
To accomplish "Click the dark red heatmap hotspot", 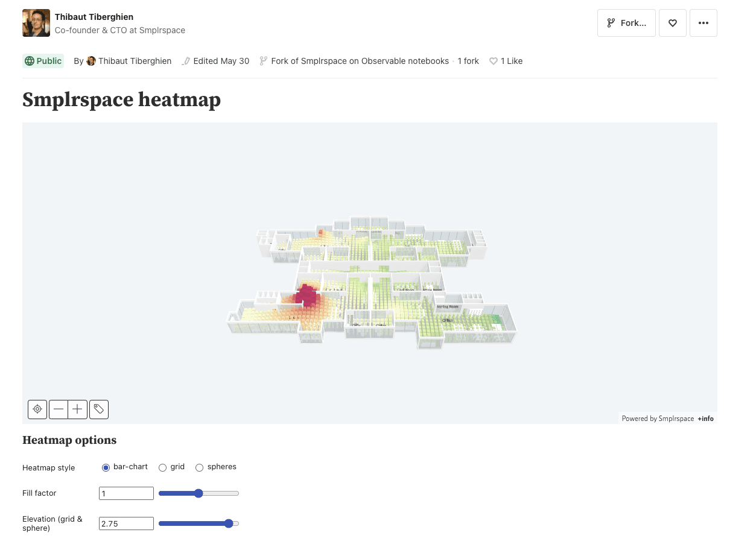I will [308, 296].
